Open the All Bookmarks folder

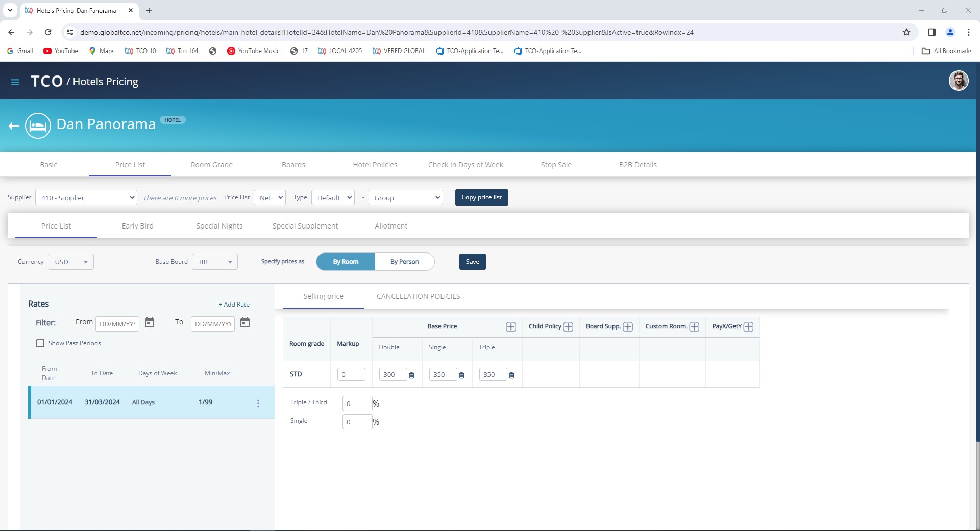(x=947, y=51)
